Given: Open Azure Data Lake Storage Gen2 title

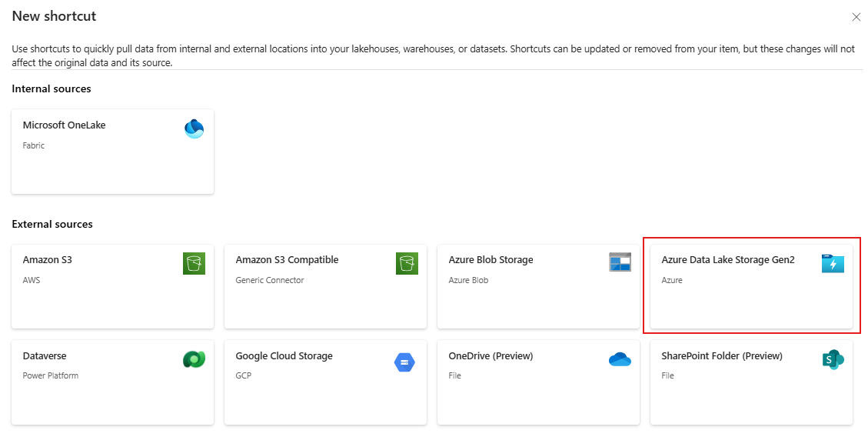Looking at the screenshot, I should (x=728, y=260).
